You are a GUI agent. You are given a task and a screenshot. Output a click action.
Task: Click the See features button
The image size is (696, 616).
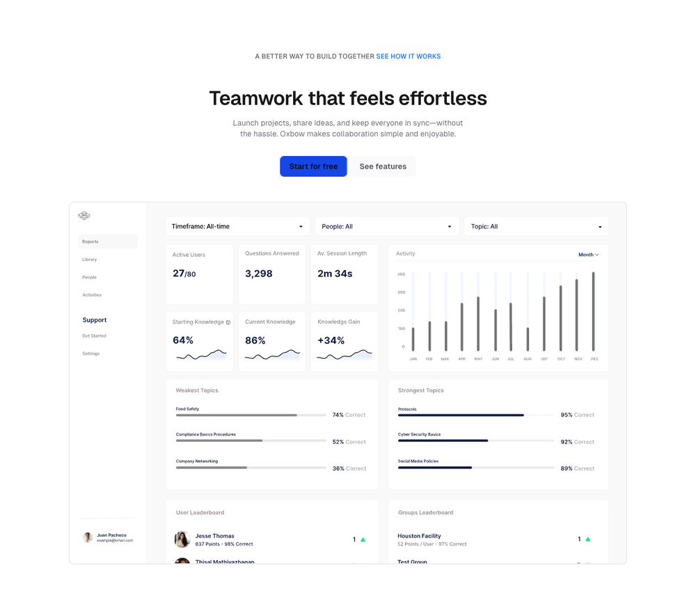pyautogui.click(x=383, y=166)
